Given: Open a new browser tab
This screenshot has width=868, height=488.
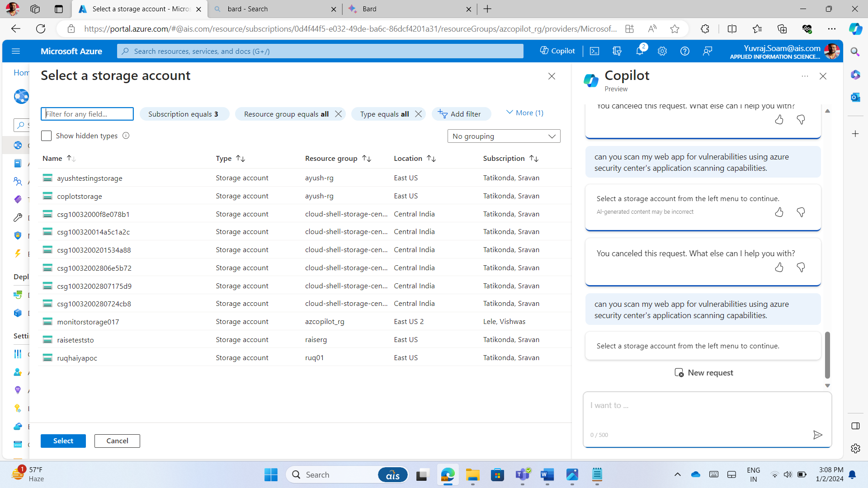Looking at the screenshot, I should 487,9.
